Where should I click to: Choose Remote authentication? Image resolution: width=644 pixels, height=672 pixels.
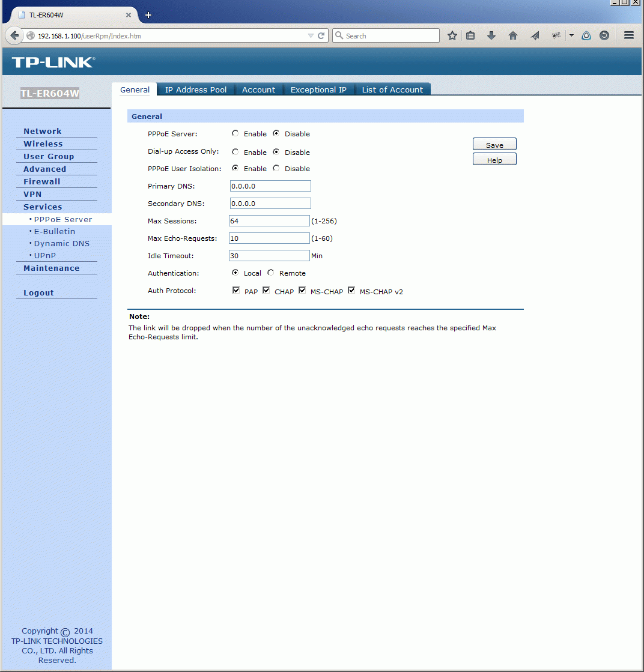pyautogui.click(x=270, y=273)
